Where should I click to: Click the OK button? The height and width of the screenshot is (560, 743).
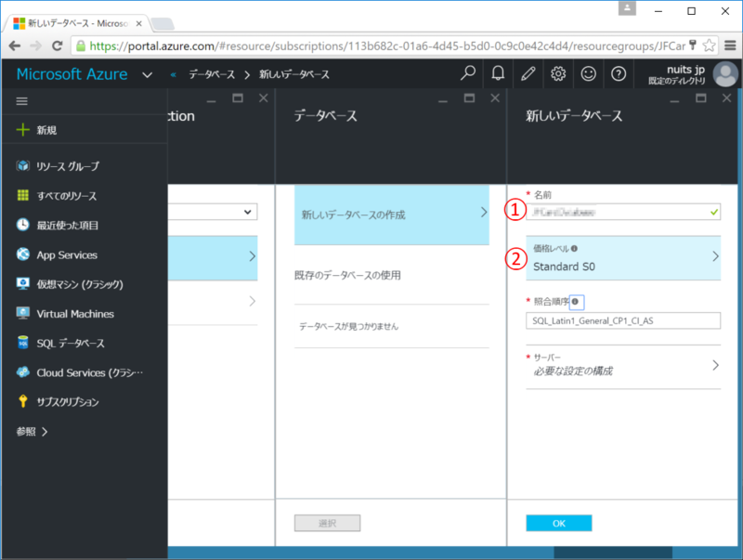pyautogui.click(x=559, y=523)
